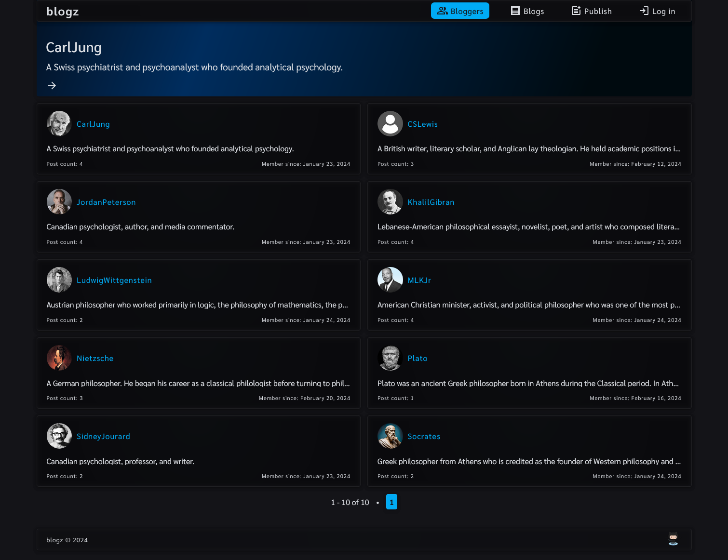Click CSLewis default avatar icon
The height and width of the screenshot is (560, 728).
pos(390,124)
